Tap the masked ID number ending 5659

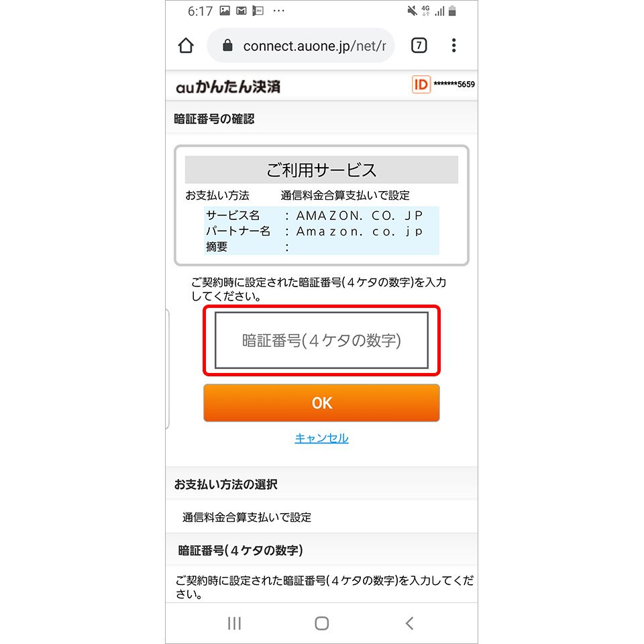coord(454,85)
